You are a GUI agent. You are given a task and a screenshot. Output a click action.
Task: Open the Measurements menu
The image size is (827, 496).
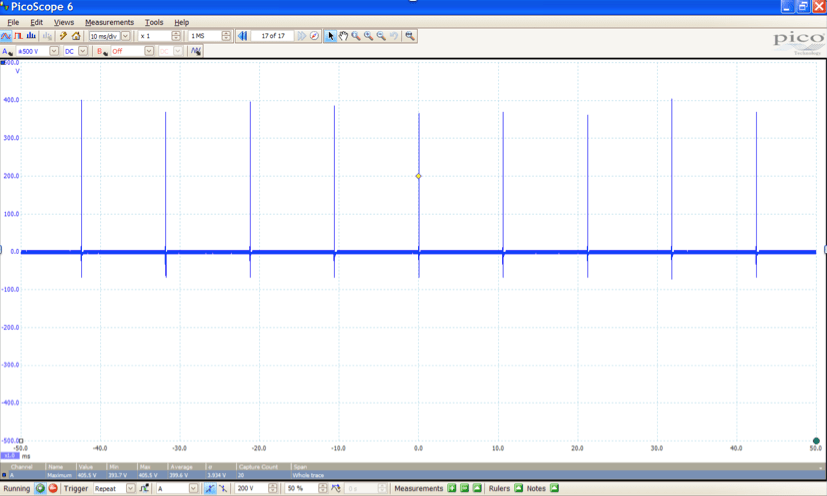tap(110, 22)
